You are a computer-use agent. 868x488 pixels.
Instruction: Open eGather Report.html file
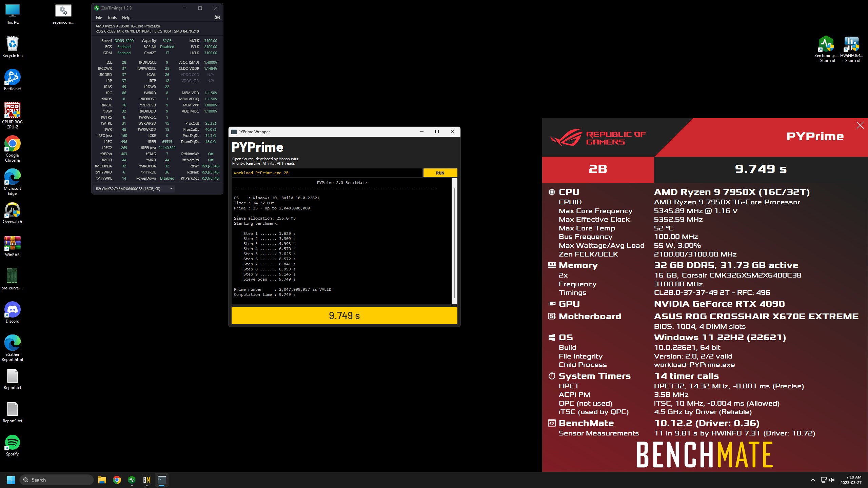click(13, 348)
